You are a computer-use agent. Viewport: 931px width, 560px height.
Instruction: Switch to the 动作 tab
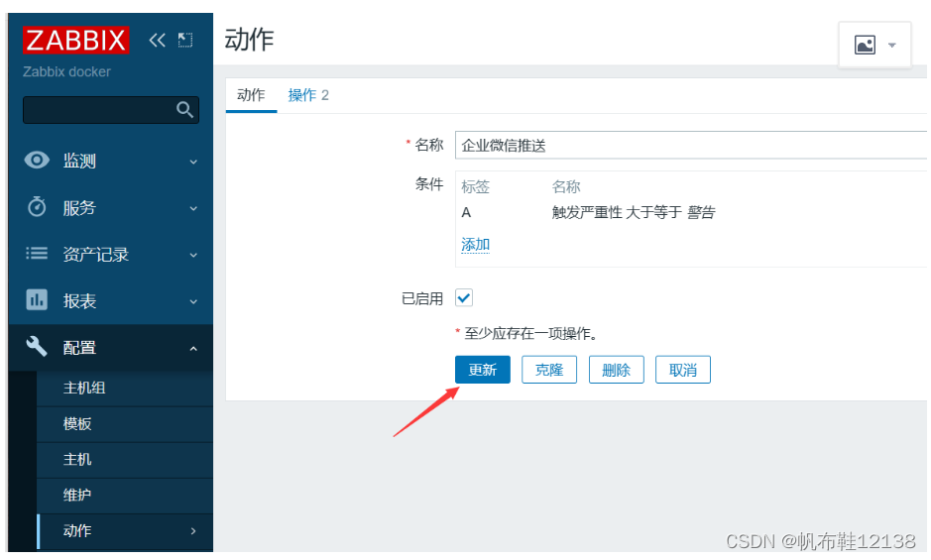click(251, 95)
